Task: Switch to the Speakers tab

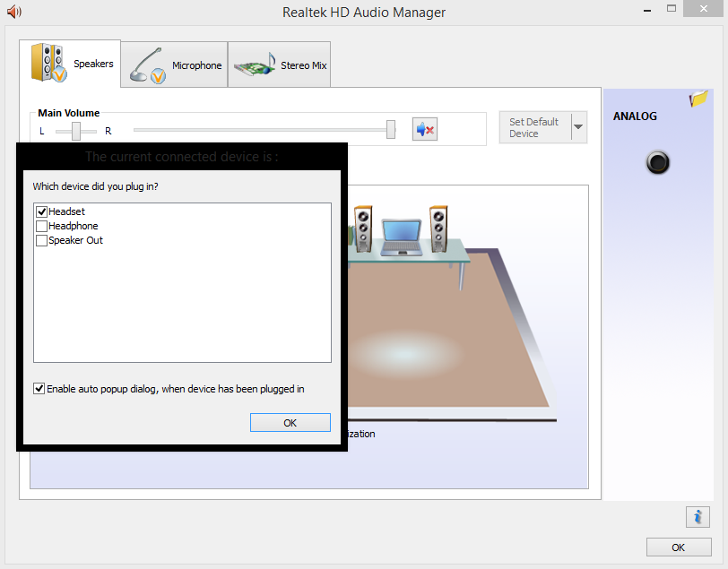Action: [70, 64]
